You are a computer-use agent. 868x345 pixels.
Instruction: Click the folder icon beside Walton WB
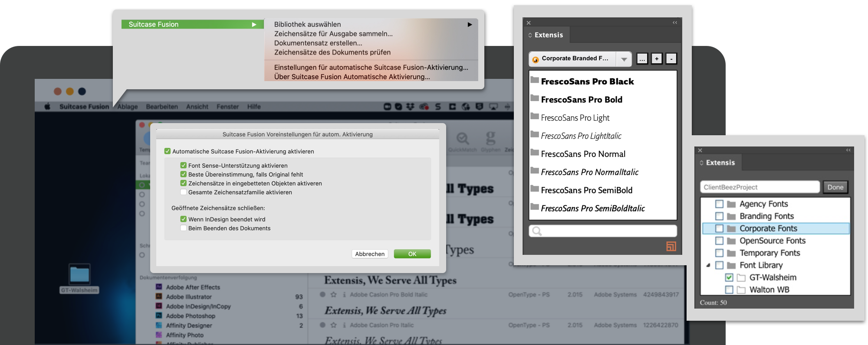741,290
